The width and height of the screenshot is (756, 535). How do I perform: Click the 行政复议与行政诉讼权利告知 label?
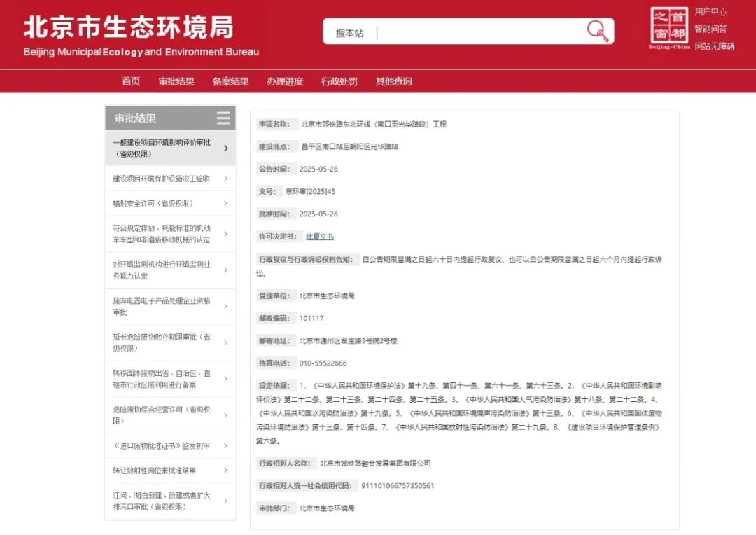pyautogui.click(x=306, y=260)
